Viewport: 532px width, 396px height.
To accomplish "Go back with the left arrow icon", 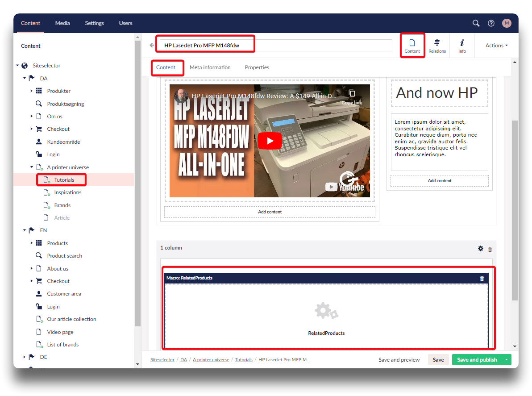I will point(152,45).
